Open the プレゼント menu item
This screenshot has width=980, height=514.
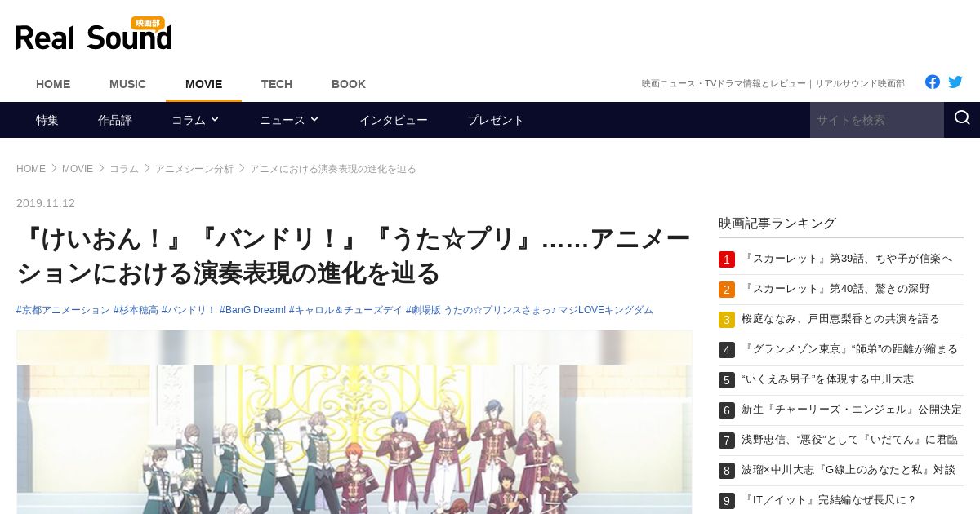(496, 120)
